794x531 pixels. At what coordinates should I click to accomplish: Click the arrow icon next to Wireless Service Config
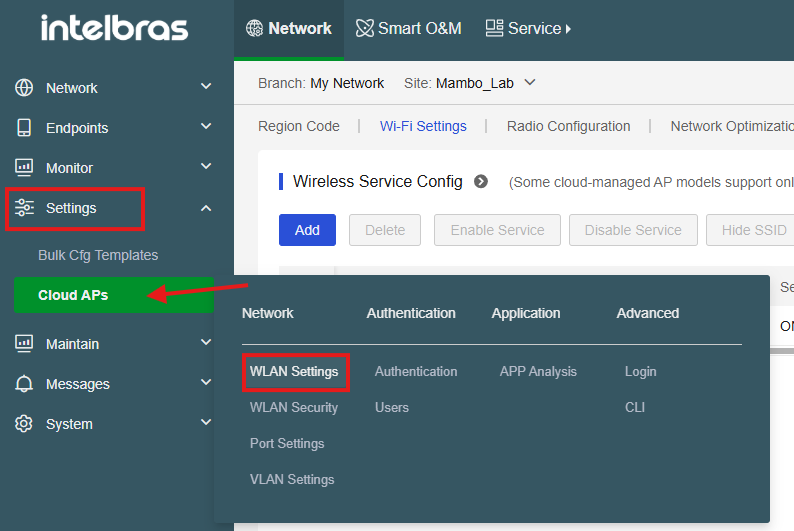(x=481, y=181)
